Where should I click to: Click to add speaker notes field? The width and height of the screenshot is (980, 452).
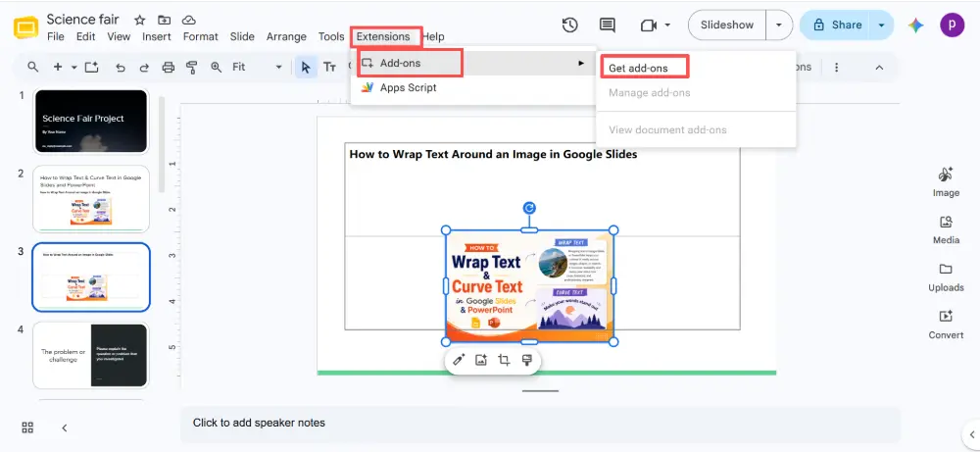point(540,424)
